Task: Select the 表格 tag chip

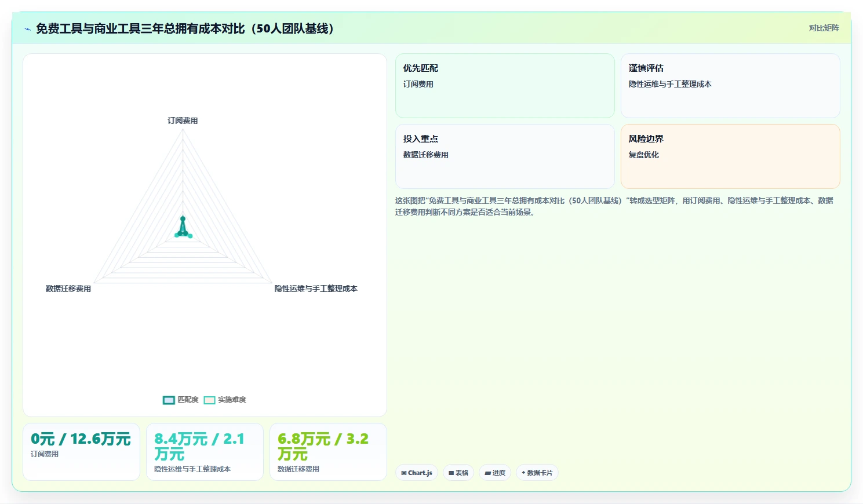Action: tap(458, 473)
